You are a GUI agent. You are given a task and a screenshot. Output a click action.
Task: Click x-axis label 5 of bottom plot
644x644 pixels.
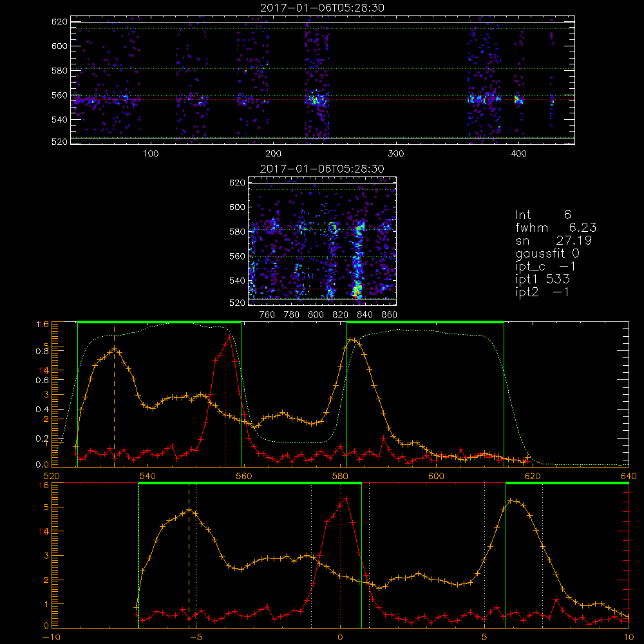[x=485, y=637]
